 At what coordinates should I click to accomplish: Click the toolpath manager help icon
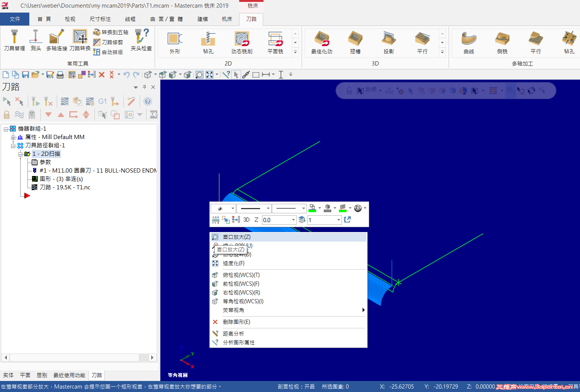tap(148, 101)
